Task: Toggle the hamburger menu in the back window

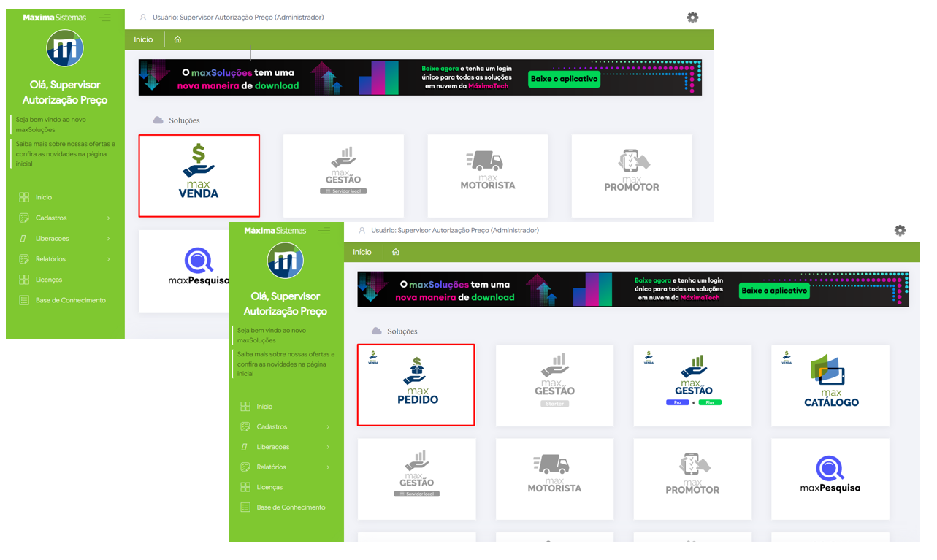Action: pyautogui.click(x=105, y=18)
